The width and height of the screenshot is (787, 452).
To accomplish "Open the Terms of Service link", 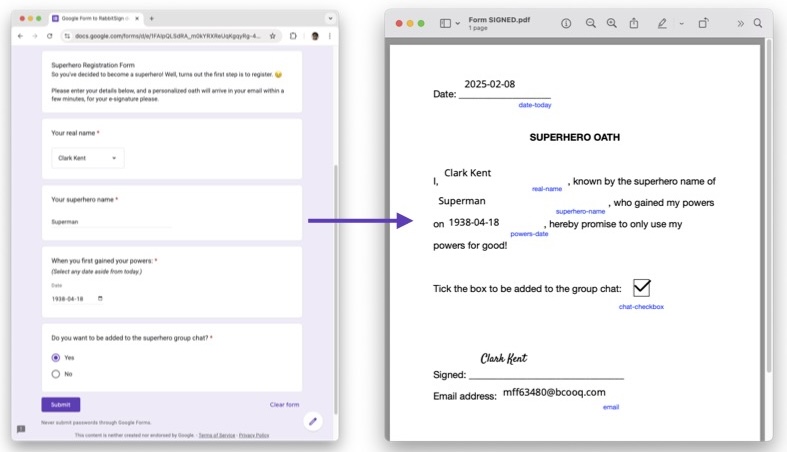I will coord(217,435).
